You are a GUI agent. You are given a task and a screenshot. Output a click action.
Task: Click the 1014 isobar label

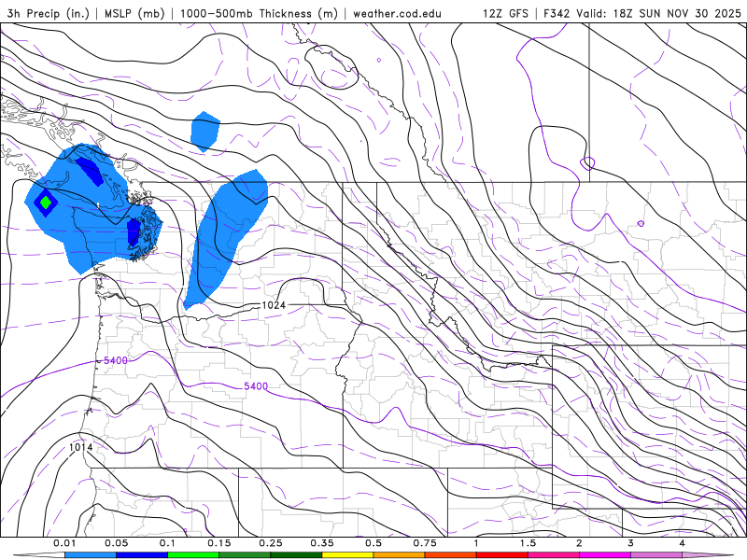tap(80, 447)
